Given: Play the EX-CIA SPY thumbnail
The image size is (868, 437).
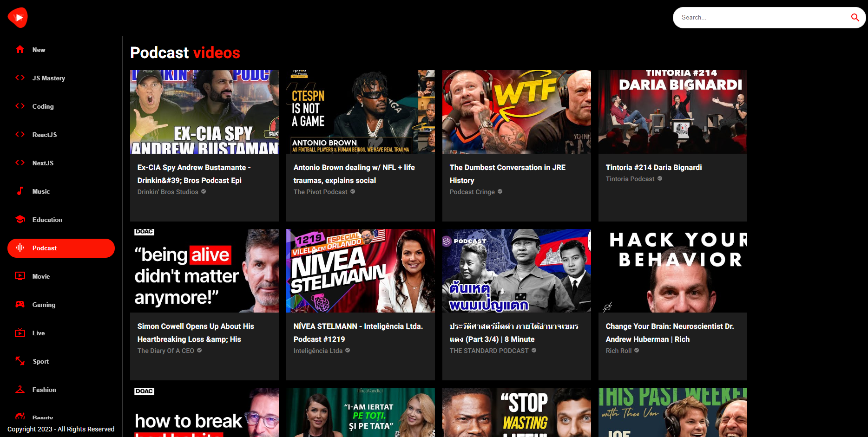Looking at the screenshot, I should (204, 112).
